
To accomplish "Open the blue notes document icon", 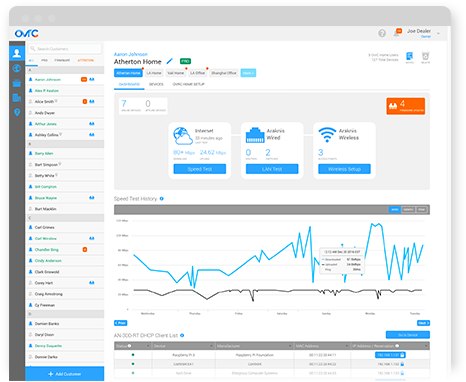I will click(x=409, y=56).
